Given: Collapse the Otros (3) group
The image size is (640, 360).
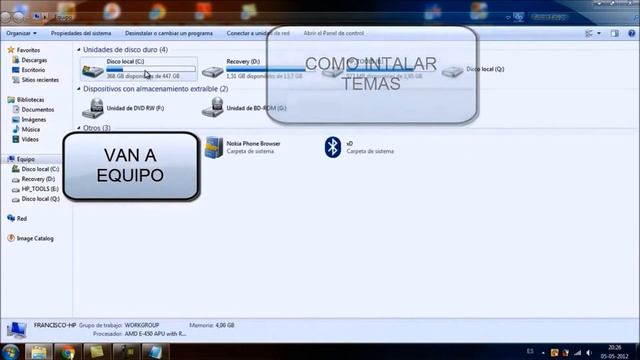Looking at the screenshot, I should [x=79, y=128].
